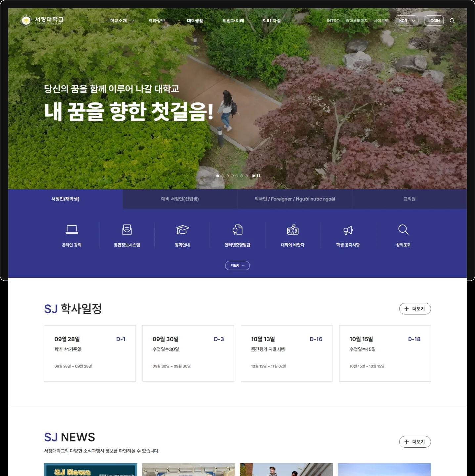Click the date range 10월 13일 ~ 11월 02일
Viewport: 475px width, 476px height.
[269, 366]
